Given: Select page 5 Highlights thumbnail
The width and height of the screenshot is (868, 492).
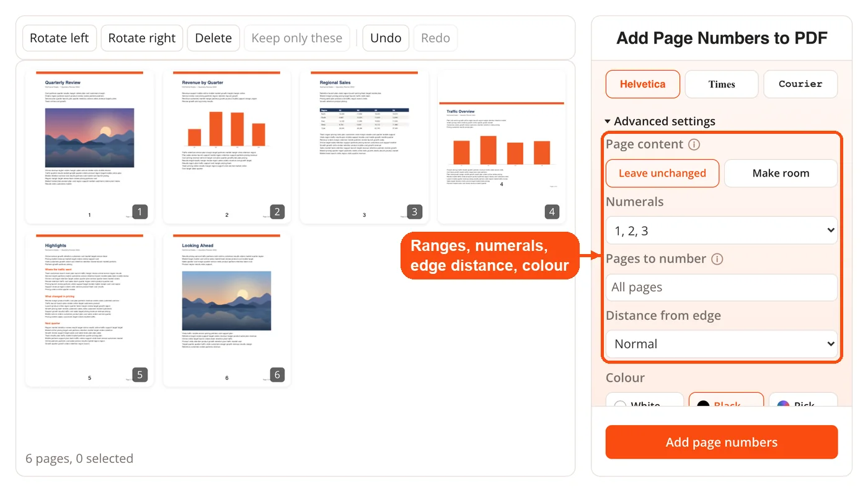Looking at the screenshot, I should pos(89,310).
